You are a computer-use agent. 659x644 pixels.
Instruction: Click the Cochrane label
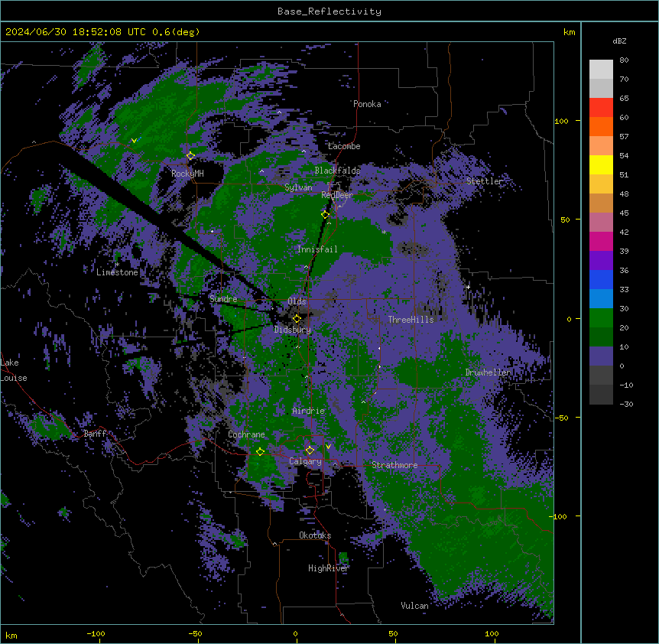pos(247,434)
